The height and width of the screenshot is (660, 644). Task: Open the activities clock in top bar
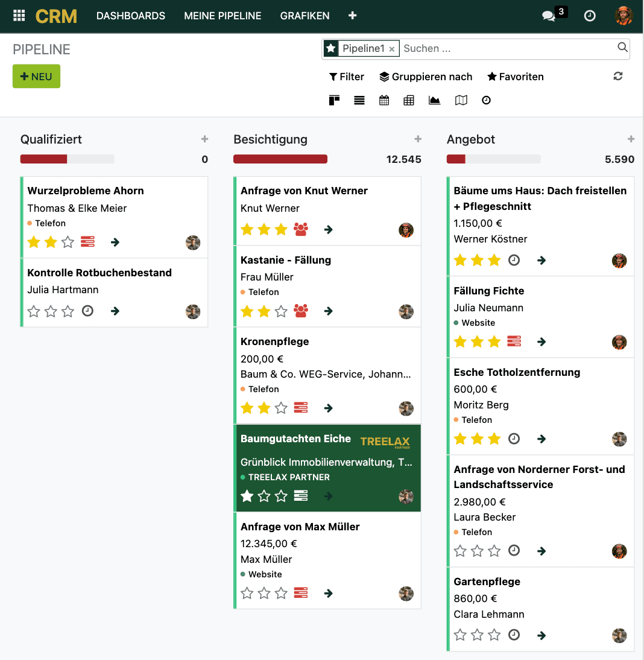pyautogui.click(x=590, y=16)
